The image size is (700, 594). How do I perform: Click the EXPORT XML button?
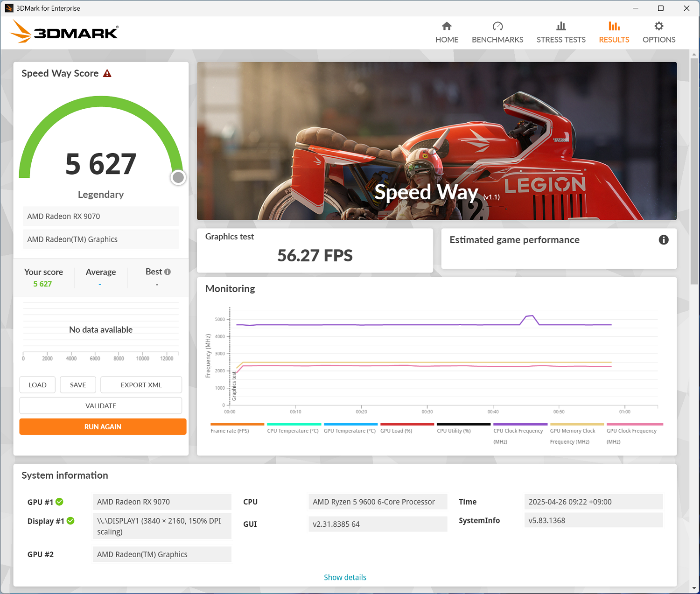pos(141,385)
